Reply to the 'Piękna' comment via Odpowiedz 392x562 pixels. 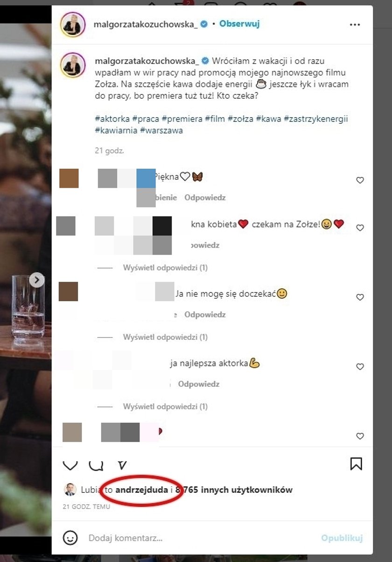pyautogui.click(x=205, y=198)
